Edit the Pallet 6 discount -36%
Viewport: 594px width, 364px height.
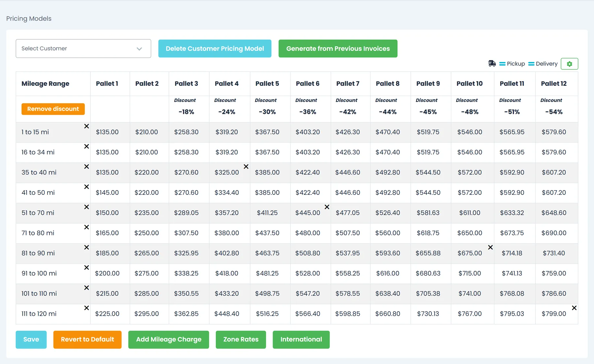[308, 112]
